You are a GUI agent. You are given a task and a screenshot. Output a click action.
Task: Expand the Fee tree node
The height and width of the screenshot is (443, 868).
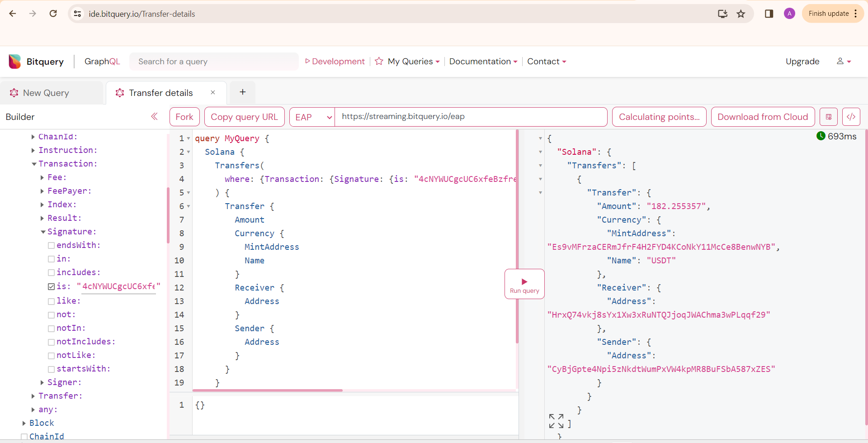tap(42, 177)
